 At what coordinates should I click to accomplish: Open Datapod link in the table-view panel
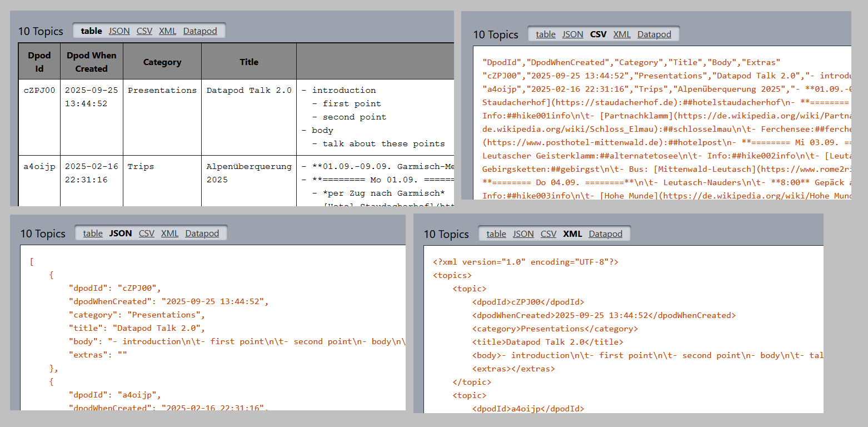200,31
